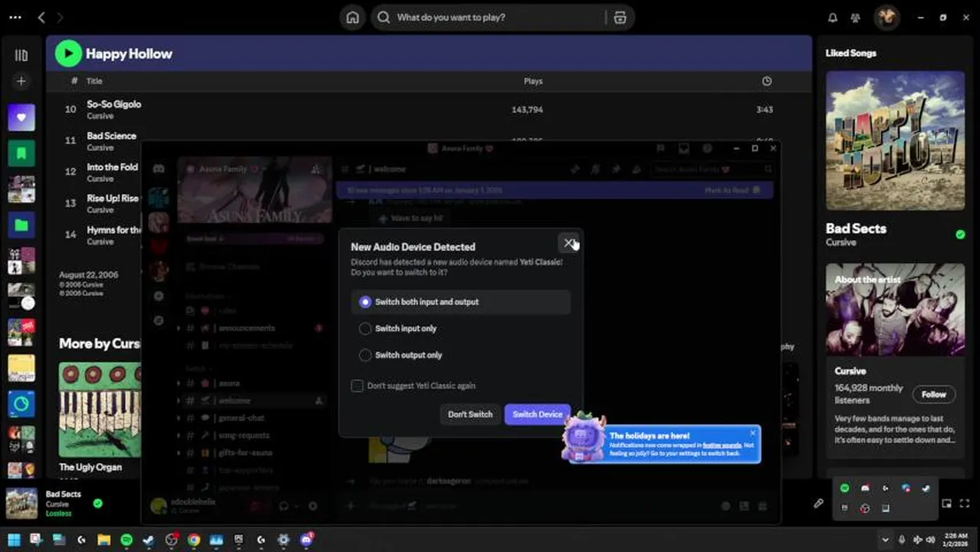
Task: Click Spotify icon in taskbar
Action: (x=127, y=540)
